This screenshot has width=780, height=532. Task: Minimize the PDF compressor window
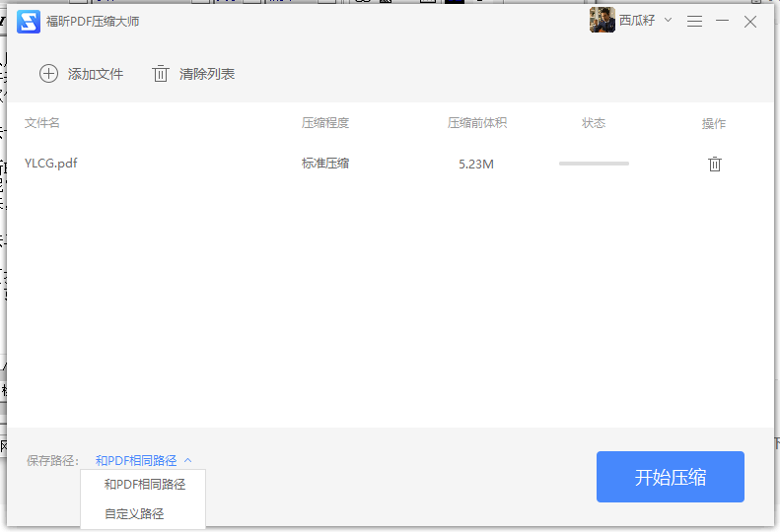click(722, 21)
